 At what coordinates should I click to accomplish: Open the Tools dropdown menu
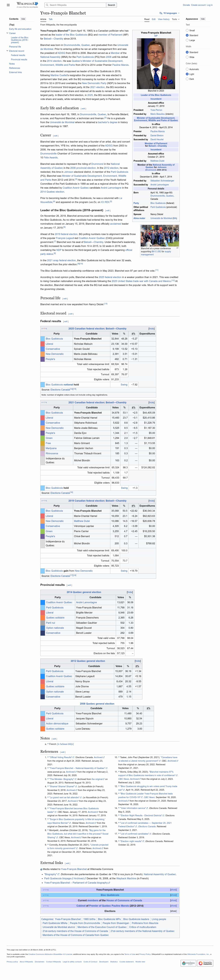[176, 19]
